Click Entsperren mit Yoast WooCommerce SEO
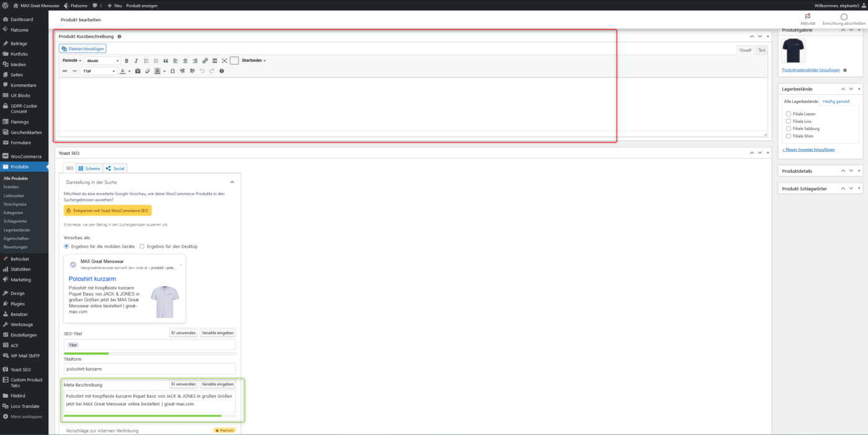This screenshot has height=435, width=868. point(108,211)
